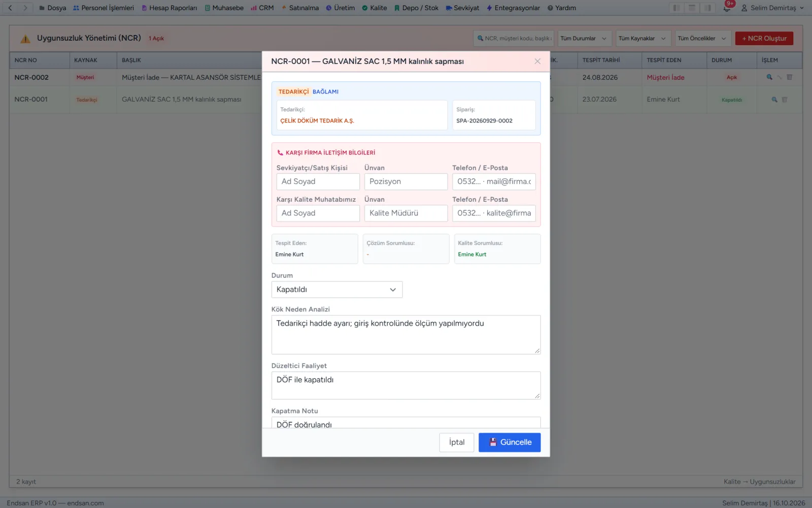Image resolution: width=812 pixels, height=508 pixels.
Task: Click the Güncelle save button
Action: tap(510, 442)
